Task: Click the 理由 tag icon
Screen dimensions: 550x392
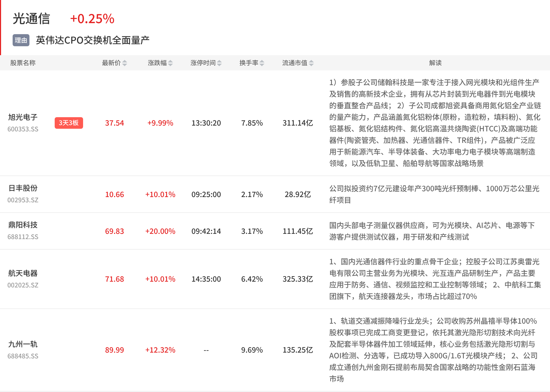Action: 21,40
